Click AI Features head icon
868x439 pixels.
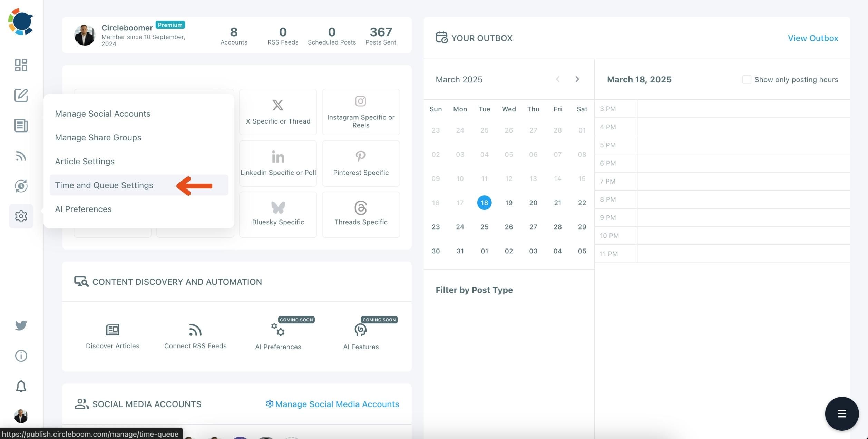coord(361,330)
